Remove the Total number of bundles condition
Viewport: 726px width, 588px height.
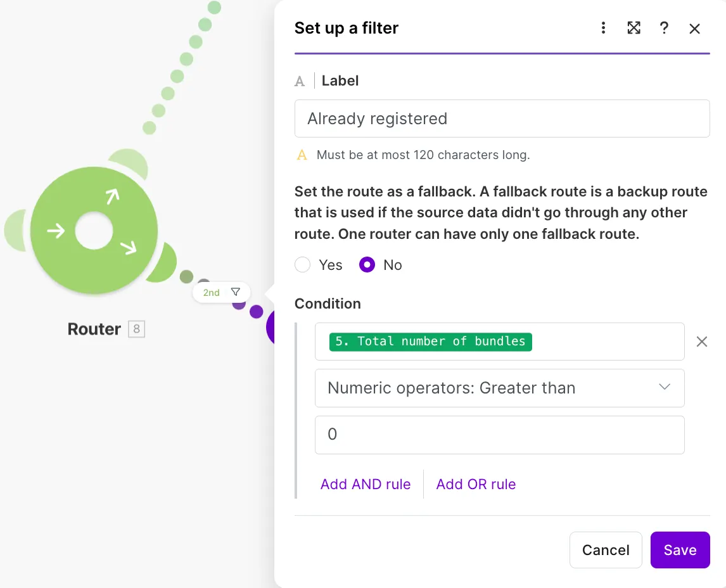[x=701, y=342]
